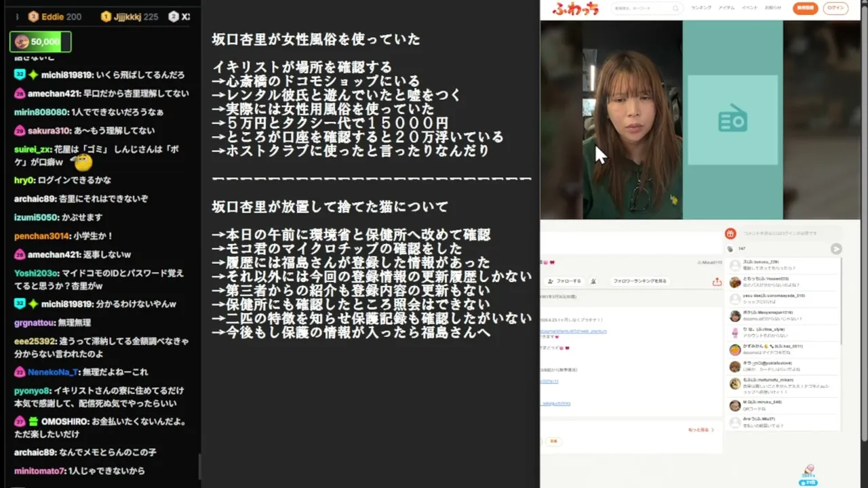Viewport: 868px width, 488px height.
Task: Click username minitomato7 in chat
Action: (x=39, y=471)
